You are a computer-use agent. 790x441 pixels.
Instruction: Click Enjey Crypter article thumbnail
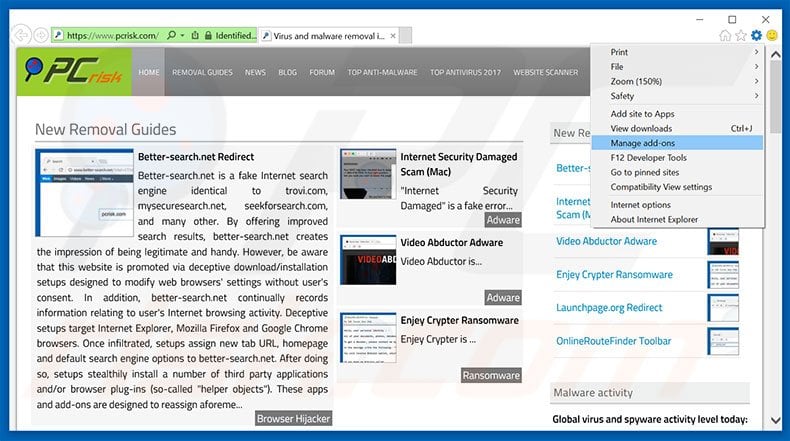[x=368, y=338]
